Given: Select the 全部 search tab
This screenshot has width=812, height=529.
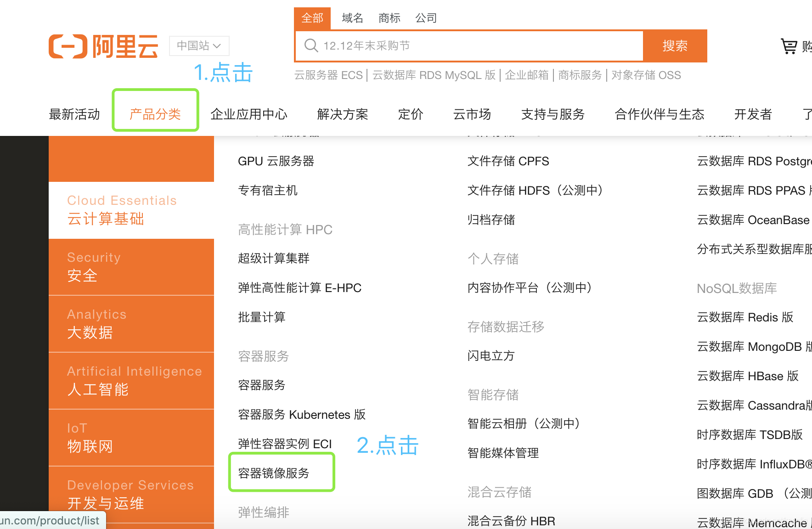Looking at the screenshot, I should 312,18.
